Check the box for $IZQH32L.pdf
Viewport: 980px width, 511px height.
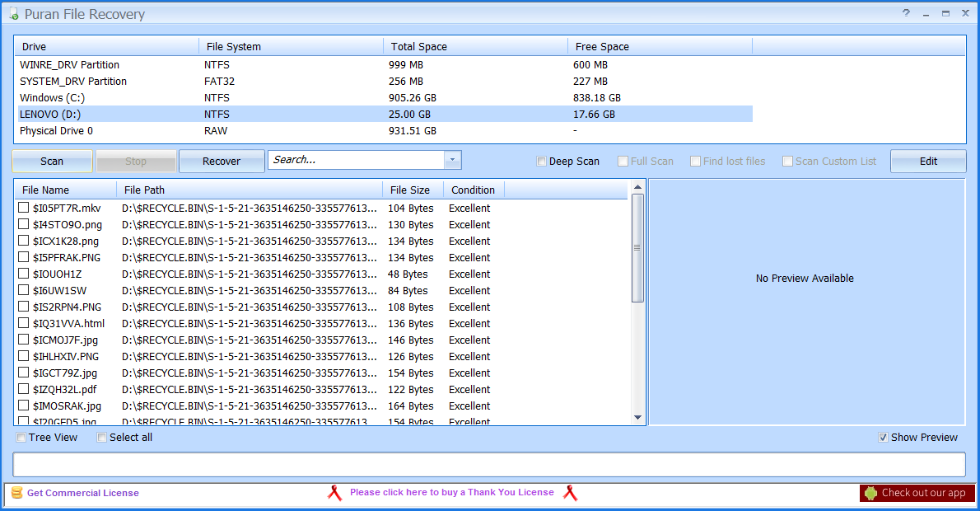click(24, 389)
